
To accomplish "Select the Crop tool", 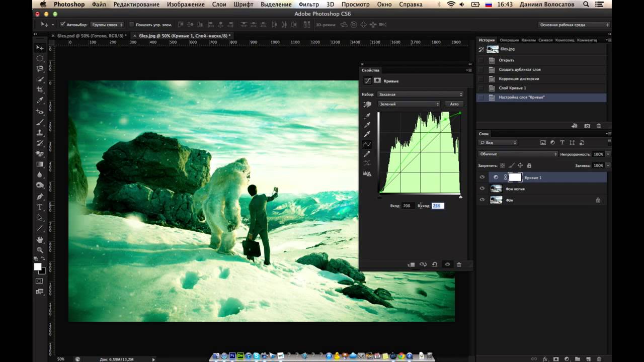I will [39, 90].
